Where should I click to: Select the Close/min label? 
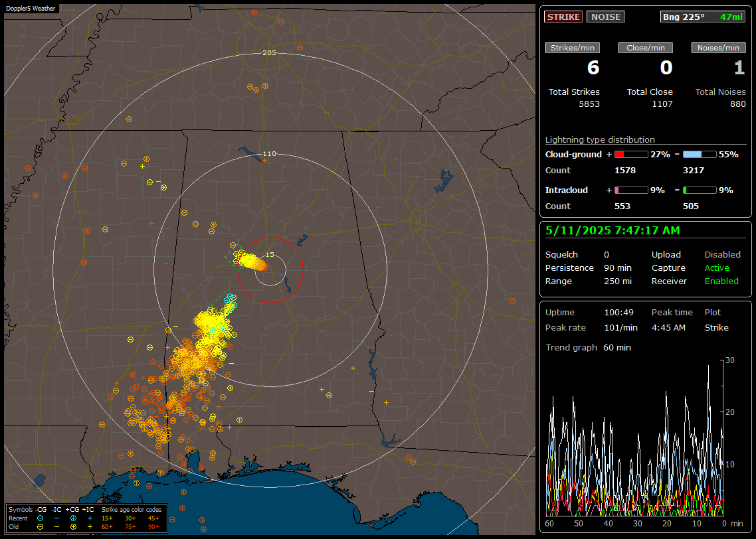tap(646, 48)
